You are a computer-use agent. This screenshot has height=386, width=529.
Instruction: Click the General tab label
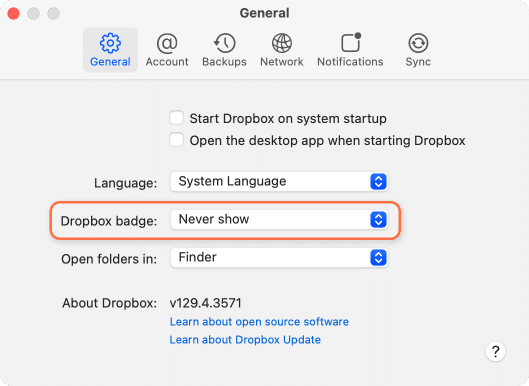coord(110,62)
